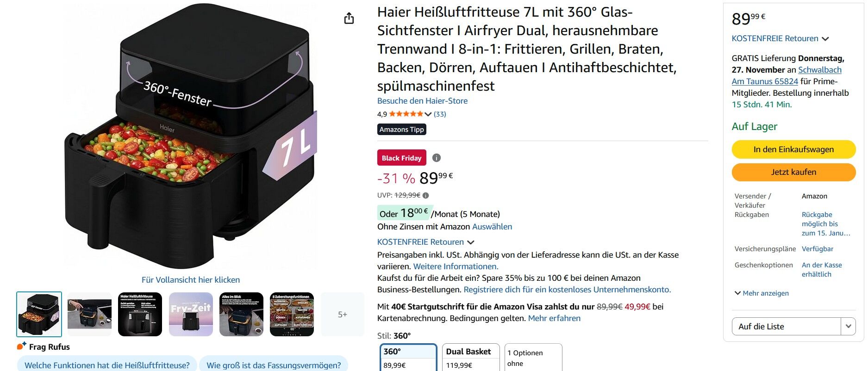Viewport: 868px width, 371px height.
Task: Click the Black Friday info icon
Action: [x=436, y=158]
